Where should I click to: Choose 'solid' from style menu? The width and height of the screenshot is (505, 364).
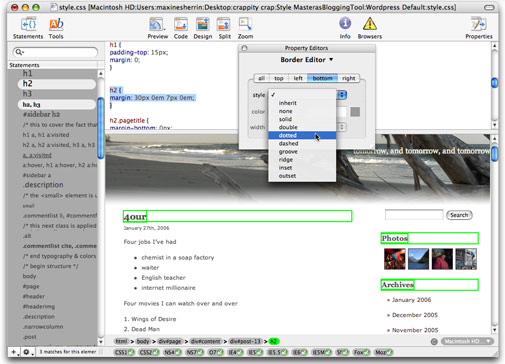tap(302, 119)
